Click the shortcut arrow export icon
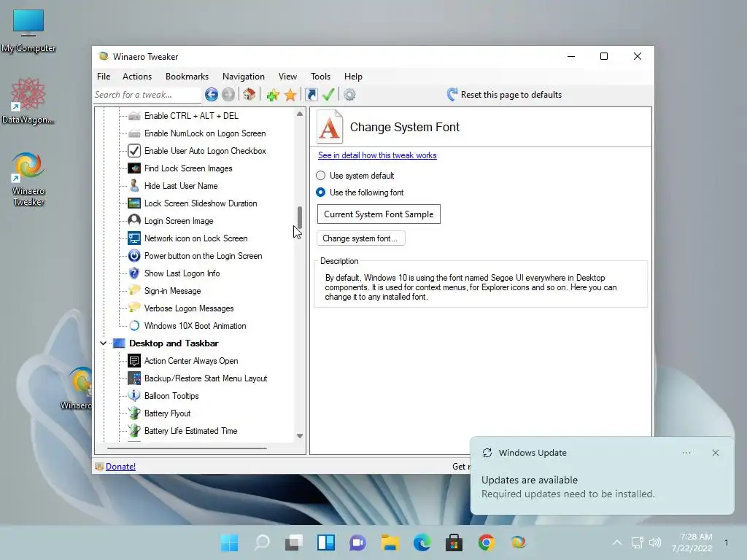Viewport: 747px width, 560px height. click(x=311, y=95)
